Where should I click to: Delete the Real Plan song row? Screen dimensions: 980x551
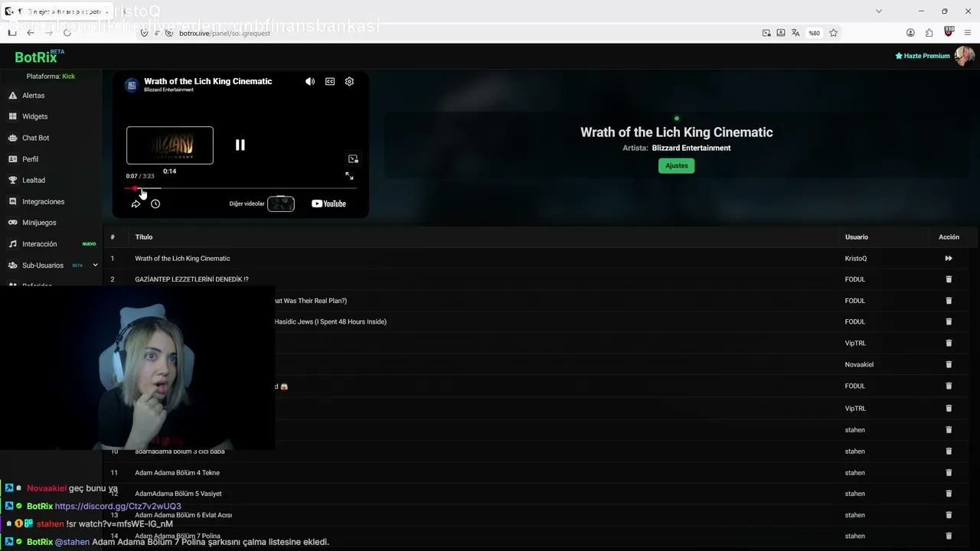pyautogui.click(x=949, y=301)
